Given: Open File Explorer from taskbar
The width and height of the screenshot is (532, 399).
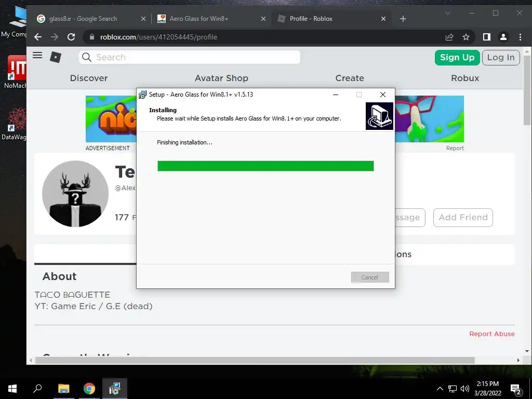Looking at the screenshot, I should (63, 389).
